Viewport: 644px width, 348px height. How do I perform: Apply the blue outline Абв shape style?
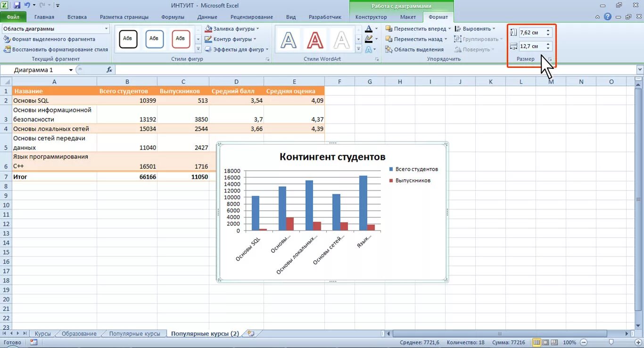coord(154,39)
